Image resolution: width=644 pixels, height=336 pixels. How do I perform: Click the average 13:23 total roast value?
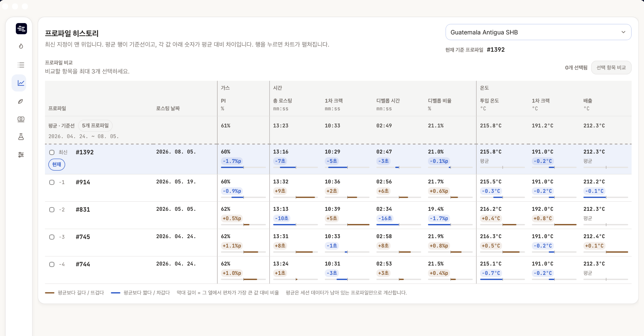point(281,126)
